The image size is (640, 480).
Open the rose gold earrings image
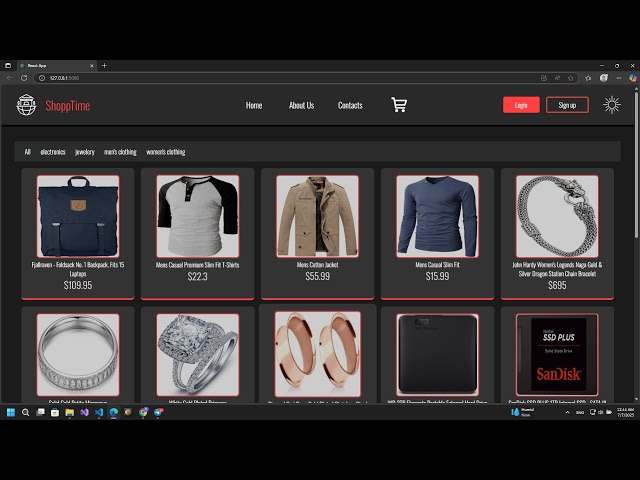click(318, 354)
